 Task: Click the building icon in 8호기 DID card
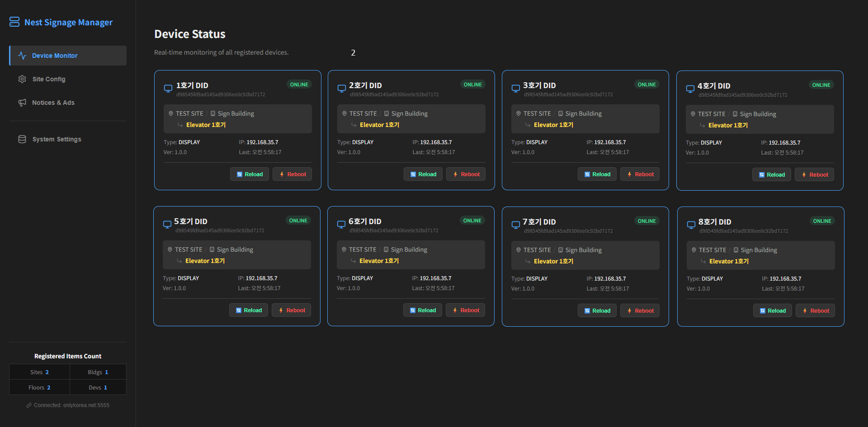[x=736, y=250]
